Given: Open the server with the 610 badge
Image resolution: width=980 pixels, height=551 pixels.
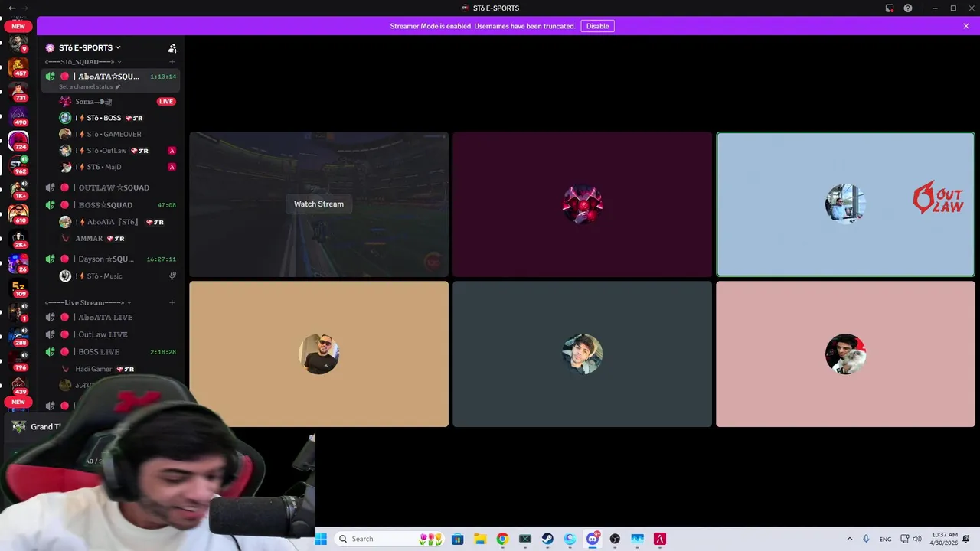Looking at the screenshot, I should click(18, 214).
